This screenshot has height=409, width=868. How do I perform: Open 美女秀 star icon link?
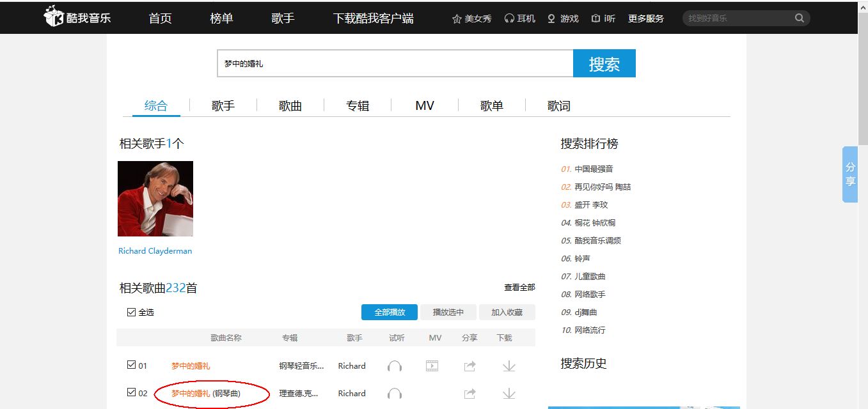pos(472,19)
